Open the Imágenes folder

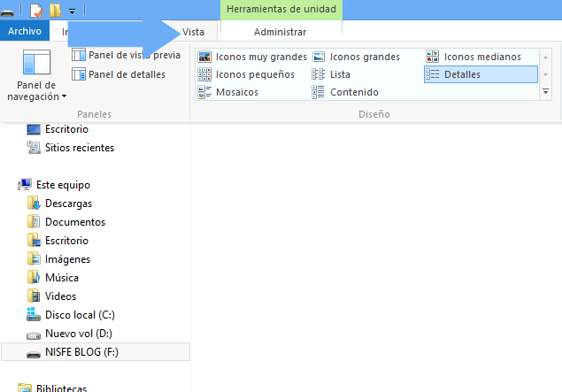[x=58, y=259]
